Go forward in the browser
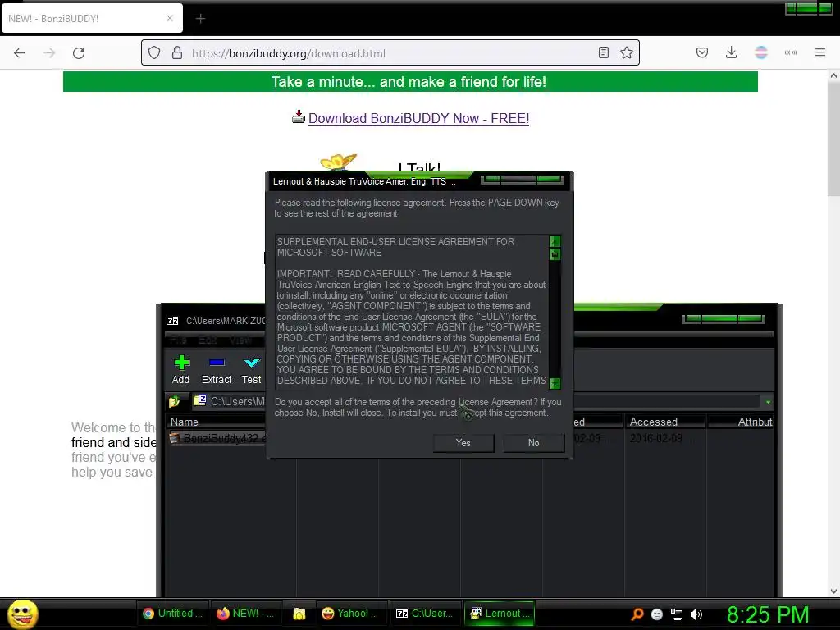 (49, 53)
